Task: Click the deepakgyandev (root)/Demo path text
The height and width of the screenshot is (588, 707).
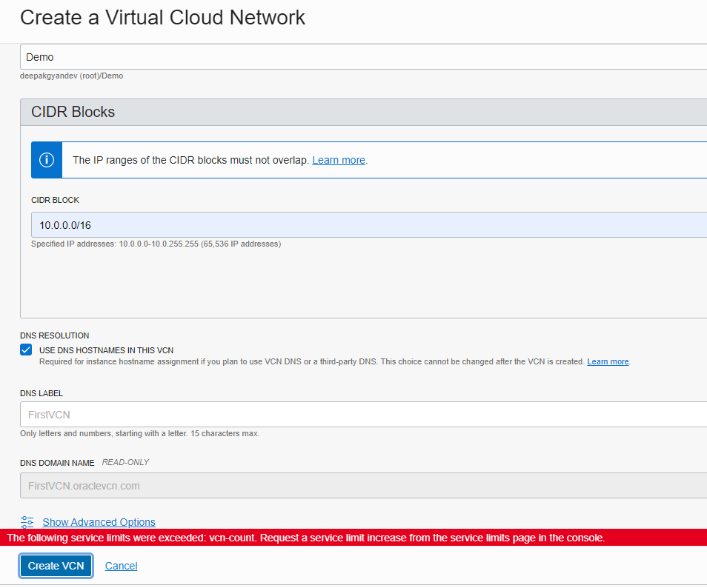Action: (x=71, y=76)
